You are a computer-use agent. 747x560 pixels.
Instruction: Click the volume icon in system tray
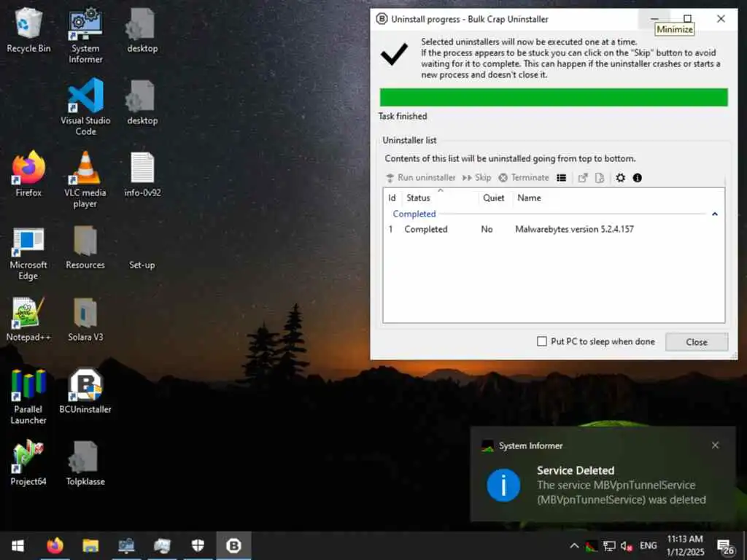pyautogui.click(x=627, y=546)
